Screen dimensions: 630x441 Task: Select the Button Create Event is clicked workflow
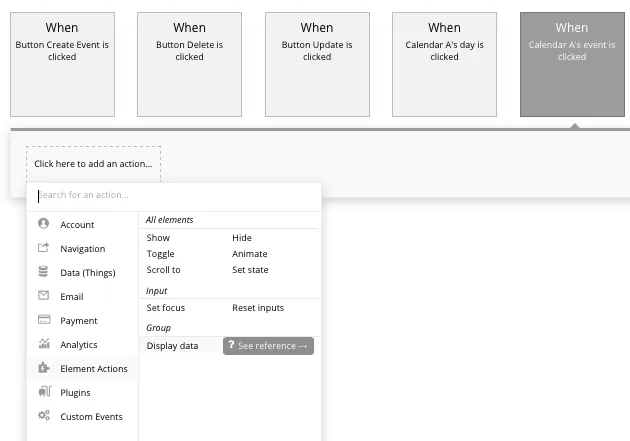tap(62, 64)
